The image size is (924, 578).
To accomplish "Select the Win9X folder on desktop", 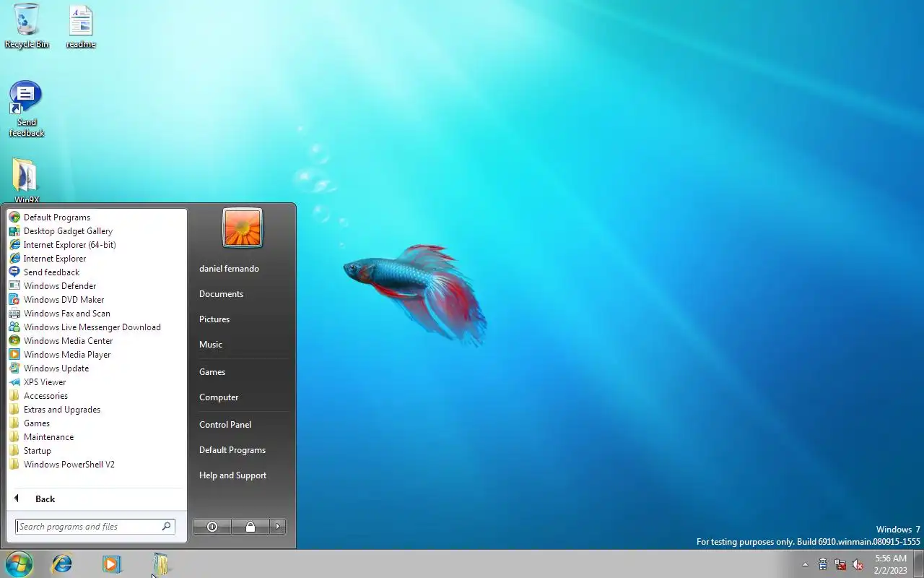I will pyautogui.click(x=26, y=181).
